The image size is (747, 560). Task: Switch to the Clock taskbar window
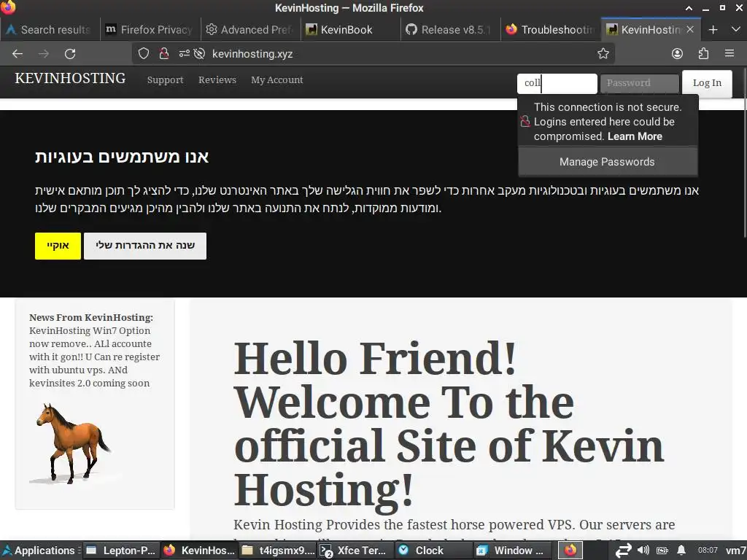433,551
